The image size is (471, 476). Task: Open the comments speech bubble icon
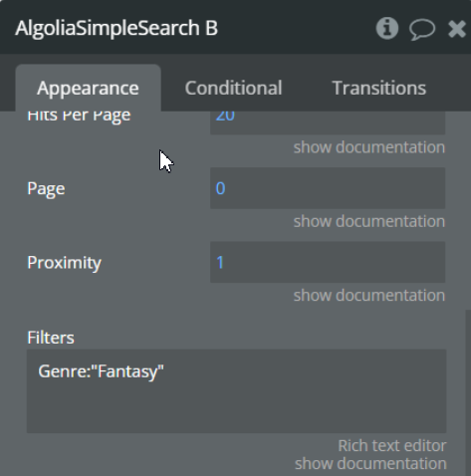(422, 29)
